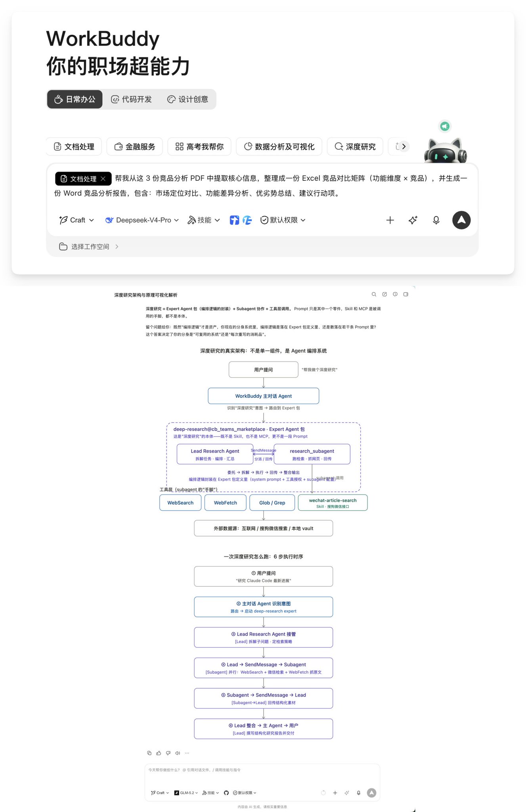Viewport: 526px width, 812px height.
Task: Click the 数据分析及可视化 chip
Action: [279, 147]
